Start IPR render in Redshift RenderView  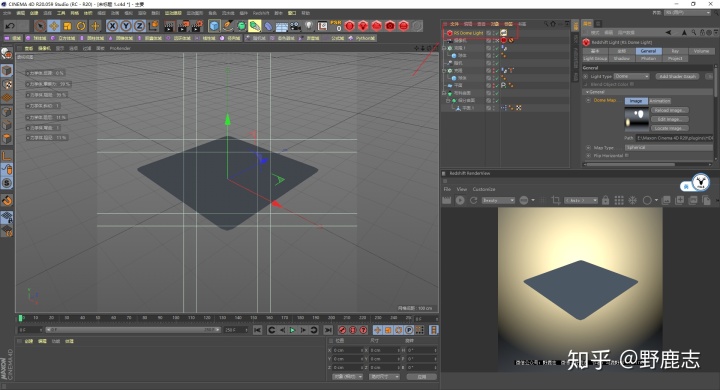pos(460,200)
